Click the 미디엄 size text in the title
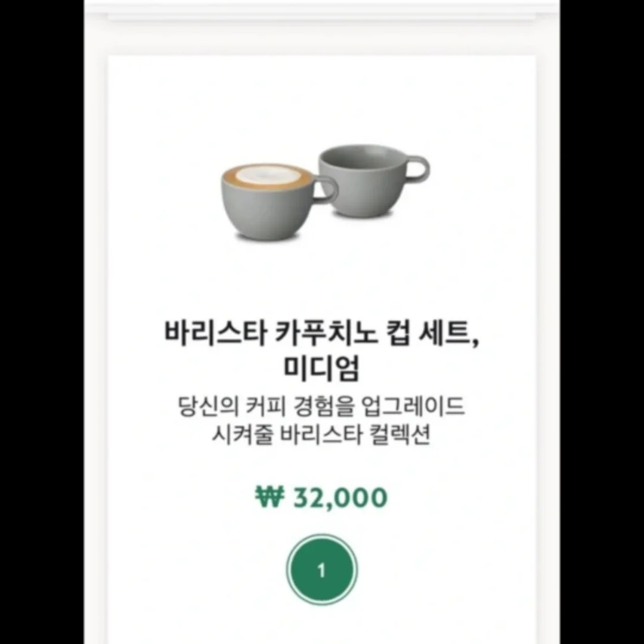Image resolution: width=644 pixels, height=644 pixels. coord(321,368)
